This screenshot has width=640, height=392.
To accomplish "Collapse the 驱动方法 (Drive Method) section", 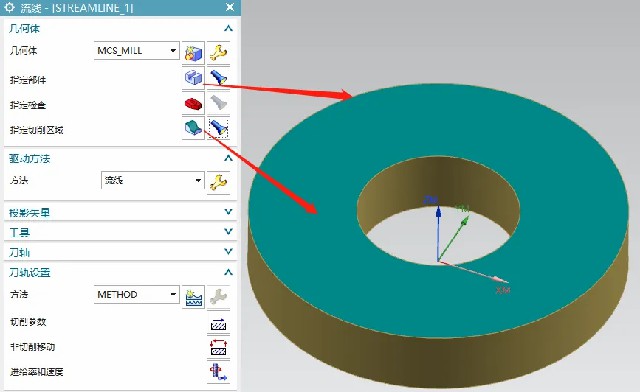I will [228, 158].
